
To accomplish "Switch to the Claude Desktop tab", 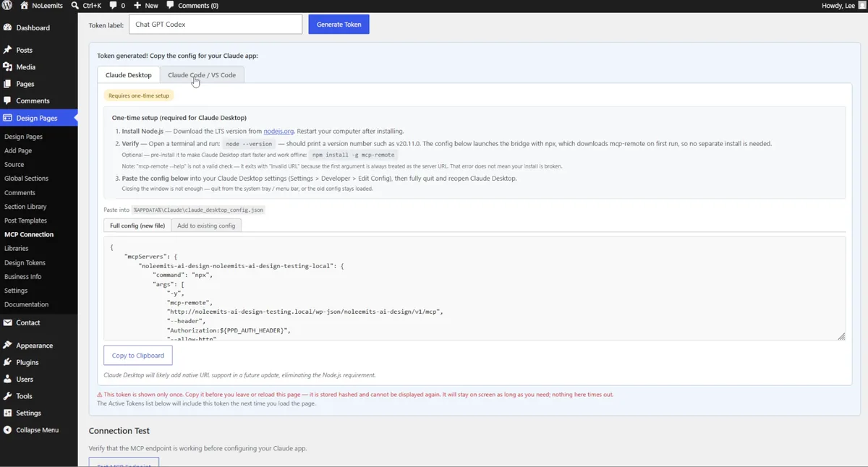I will coord(129,74).
